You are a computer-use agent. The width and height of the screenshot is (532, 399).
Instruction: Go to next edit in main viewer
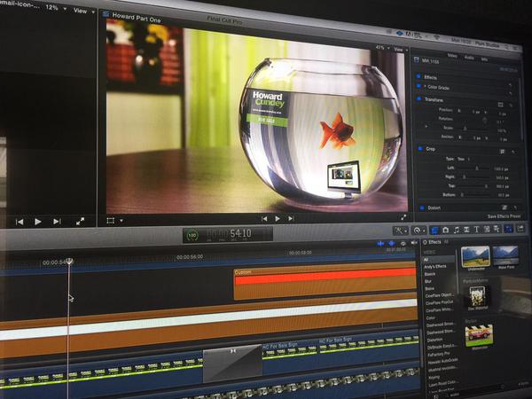click(291, 219)
